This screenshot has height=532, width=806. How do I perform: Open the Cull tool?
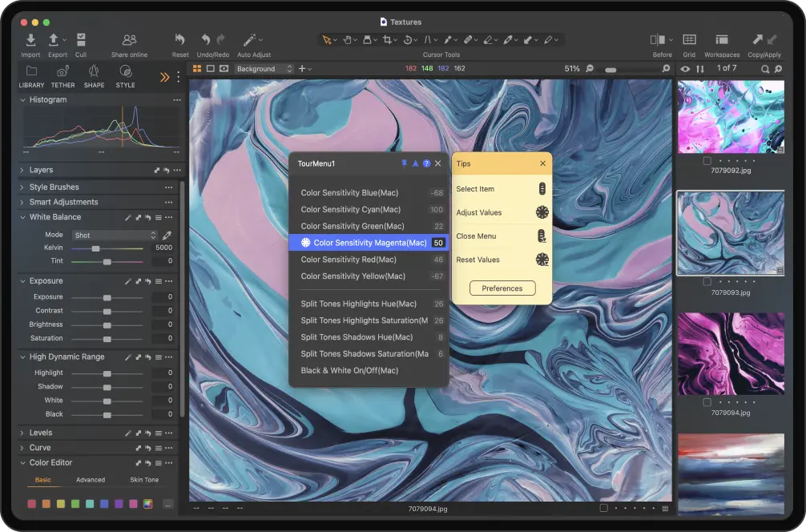81,39
